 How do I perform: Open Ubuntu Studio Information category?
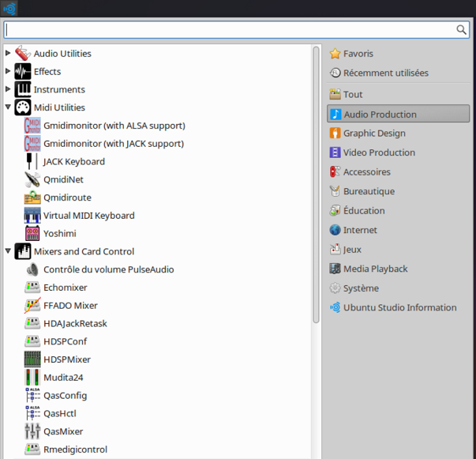(399, 307)
